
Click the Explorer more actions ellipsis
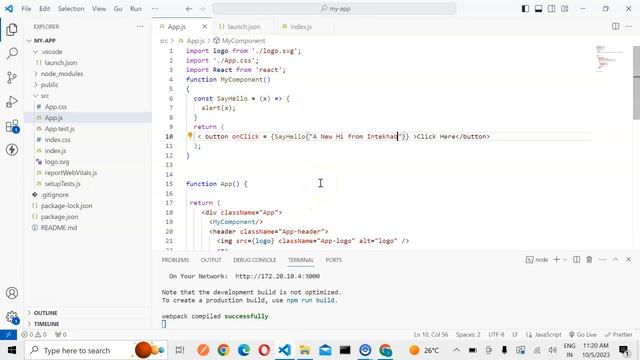click(x=140, y=27)
